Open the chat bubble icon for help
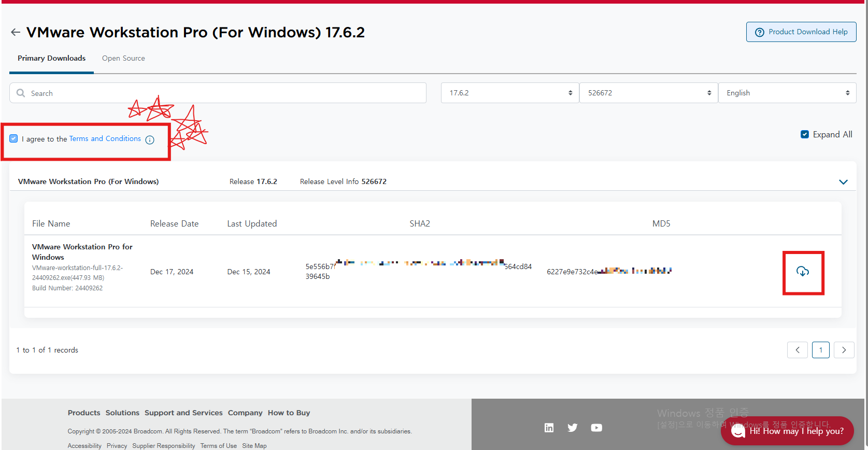 tap(738, 431)
